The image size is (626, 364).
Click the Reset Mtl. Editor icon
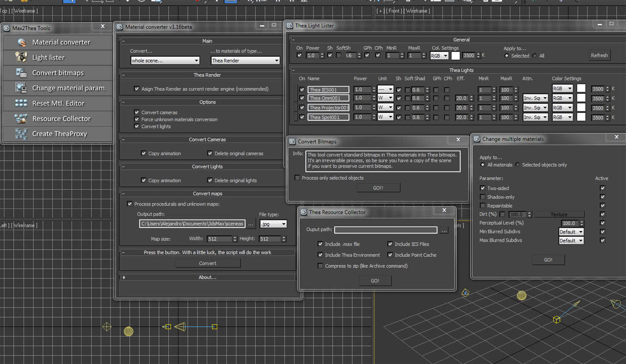(x=21, y=103)
